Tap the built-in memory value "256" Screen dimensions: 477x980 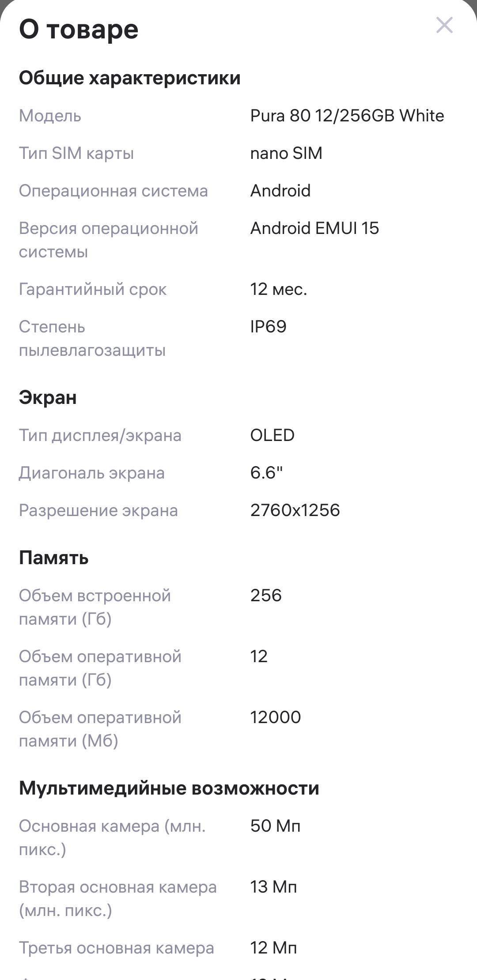click(x=266, y=596)
